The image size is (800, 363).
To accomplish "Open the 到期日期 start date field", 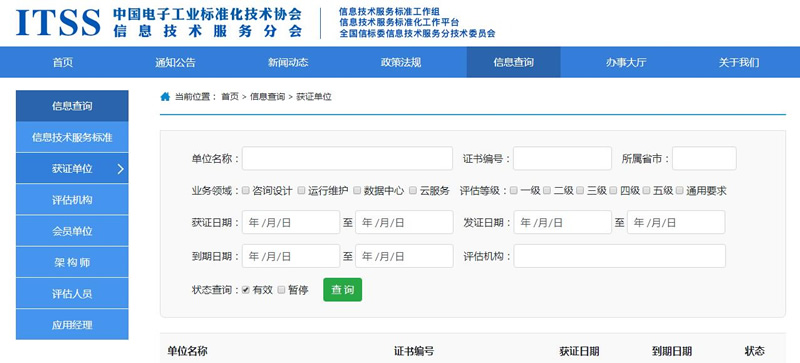I will coord(291,256).
